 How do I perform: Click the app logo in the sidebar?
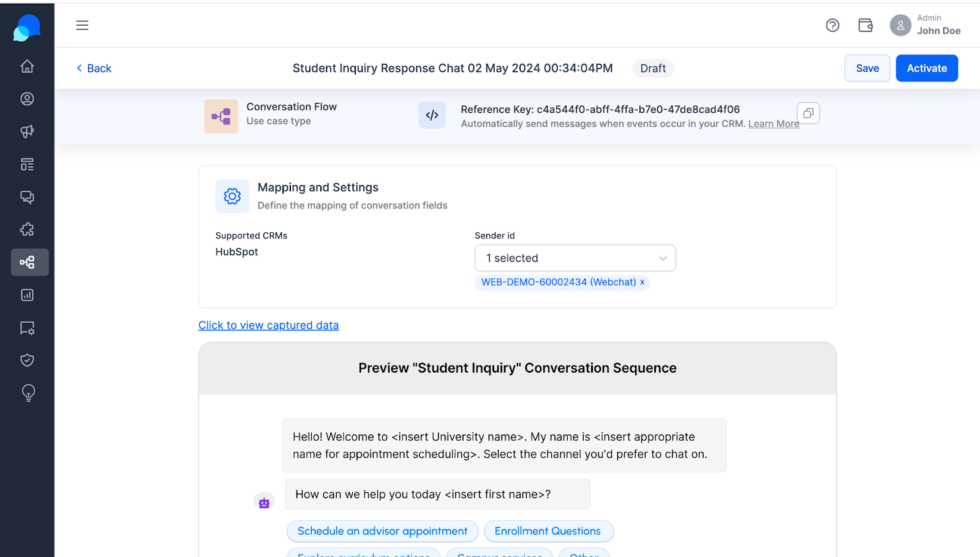(x=27, y=28)
